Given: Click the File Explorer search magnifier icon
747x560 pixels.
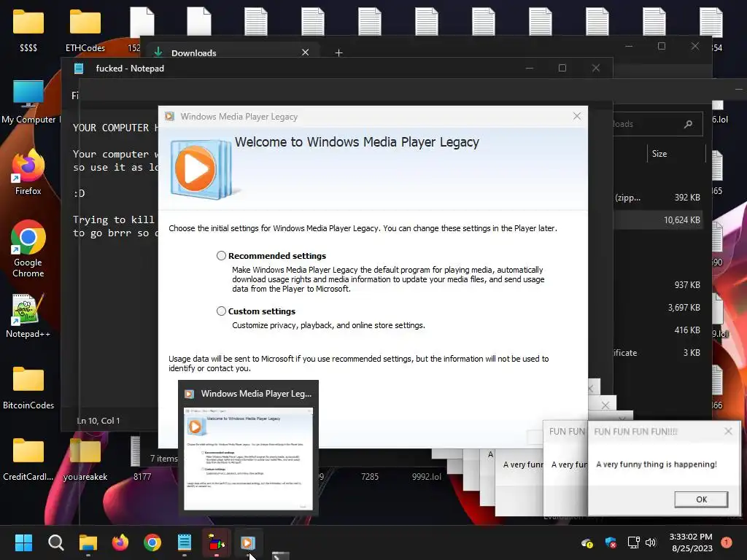Looking at the screenshot, I should (688, 124).
